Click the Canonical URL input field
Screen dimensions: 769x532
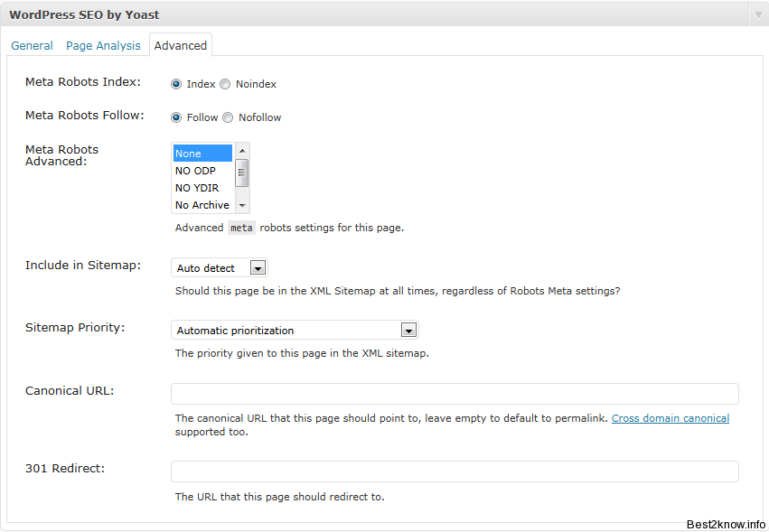pos(455,394)
